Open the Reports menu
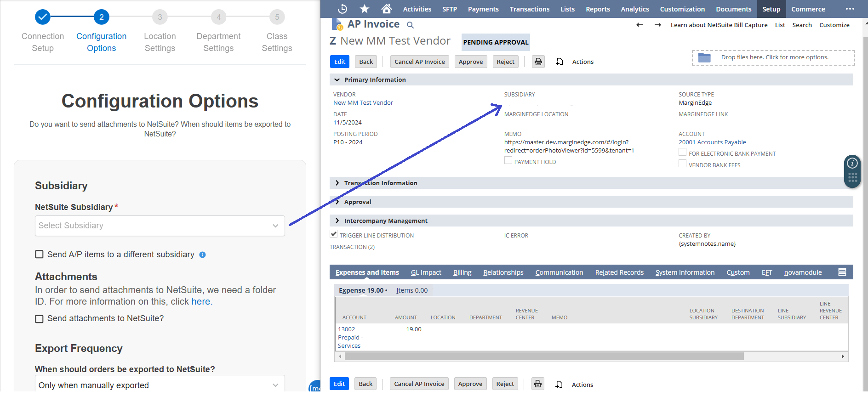This screenshot has width=868, height=419. [x=598, y=9]
